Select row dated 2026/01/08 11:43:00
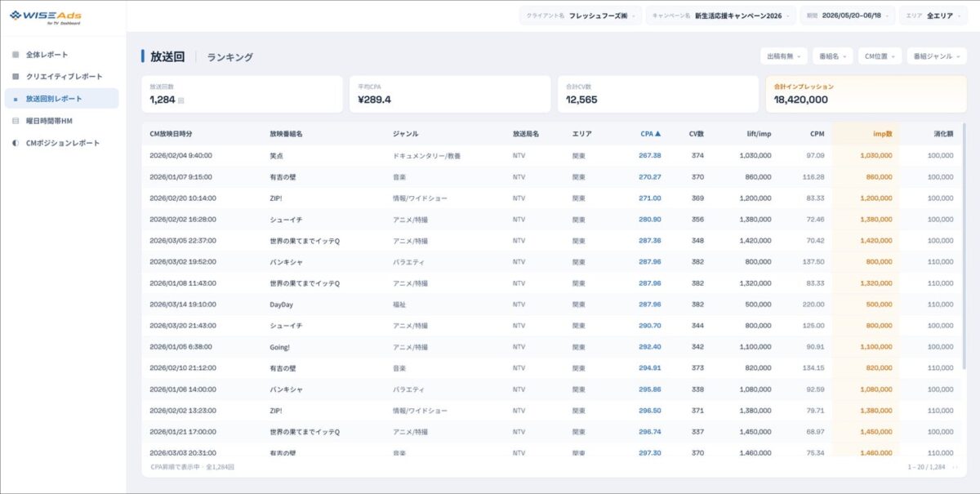The width and height of the screenshot is (980, 494). [x=551, y=283]
